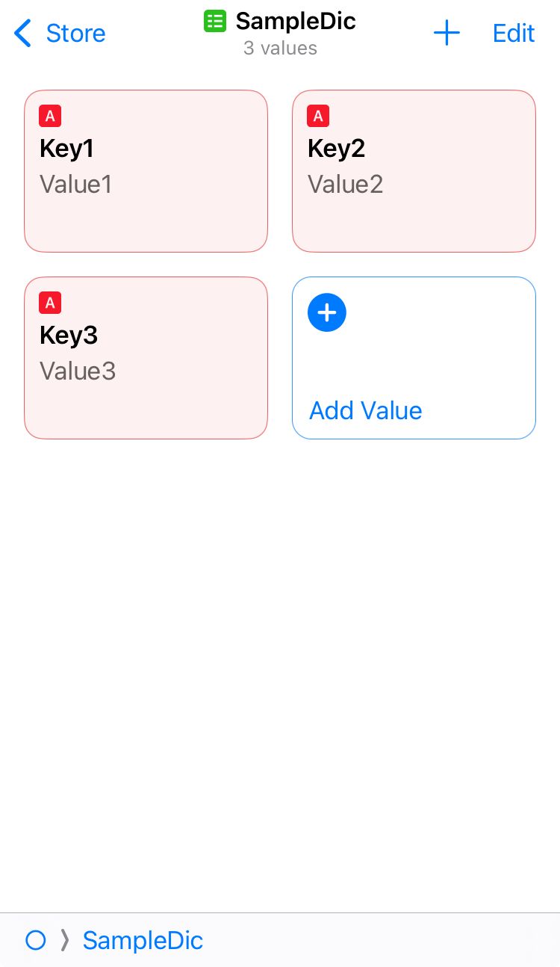Click the red A type icon on Key1

coord(50,116)
